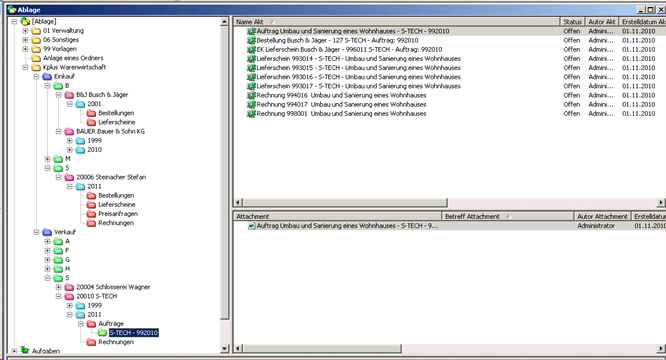Click the Autor Attachment column header
The height and width of the screenshot is (360, 666).
[x=602, y=217]
